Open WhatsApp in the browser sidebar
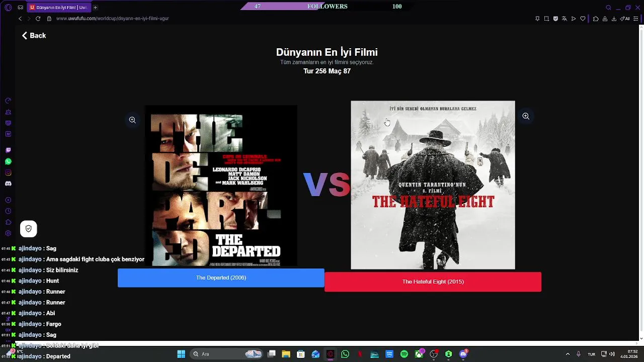This screenshot has height=362, width=644. (8, 161)
